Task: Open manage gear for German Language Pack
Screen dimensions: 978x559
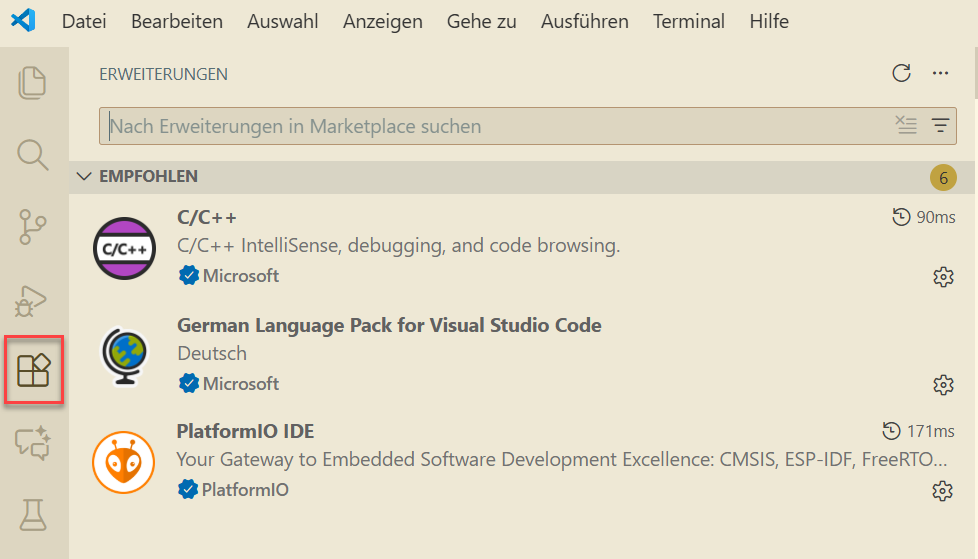Action: point(942,384)
